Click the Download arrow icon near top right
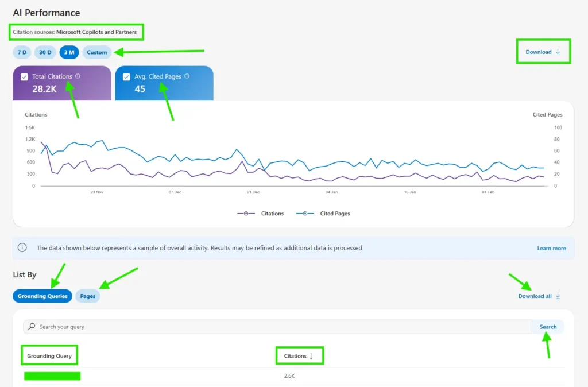 pos(558,51)
